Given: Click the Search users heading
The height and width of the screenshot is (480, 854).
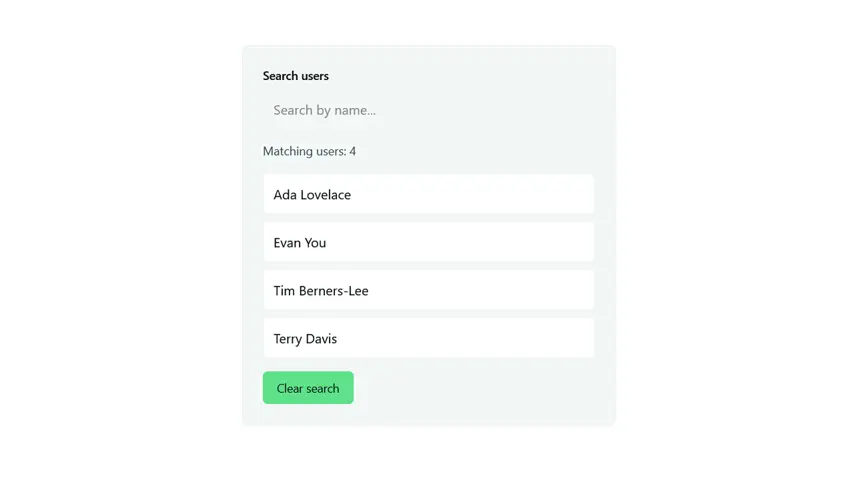Looking at the screenshot, I should (x=296, y=76).
